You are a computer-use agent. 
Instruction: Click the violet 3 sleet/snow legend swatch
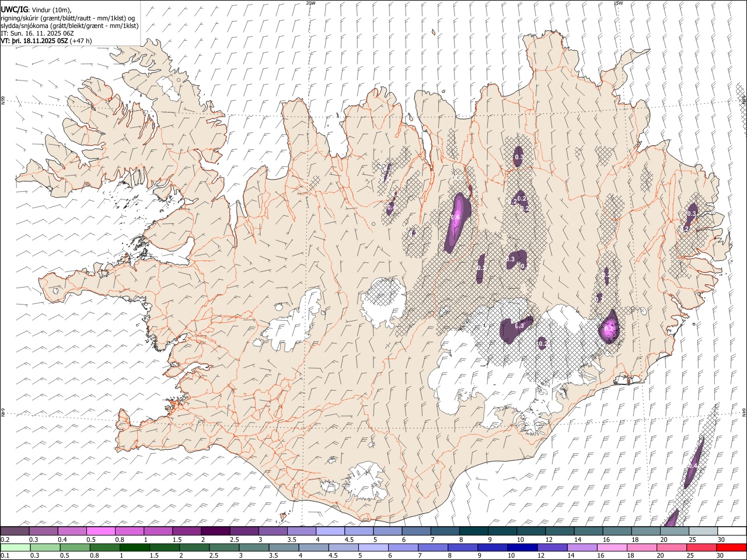click(272, 531)
